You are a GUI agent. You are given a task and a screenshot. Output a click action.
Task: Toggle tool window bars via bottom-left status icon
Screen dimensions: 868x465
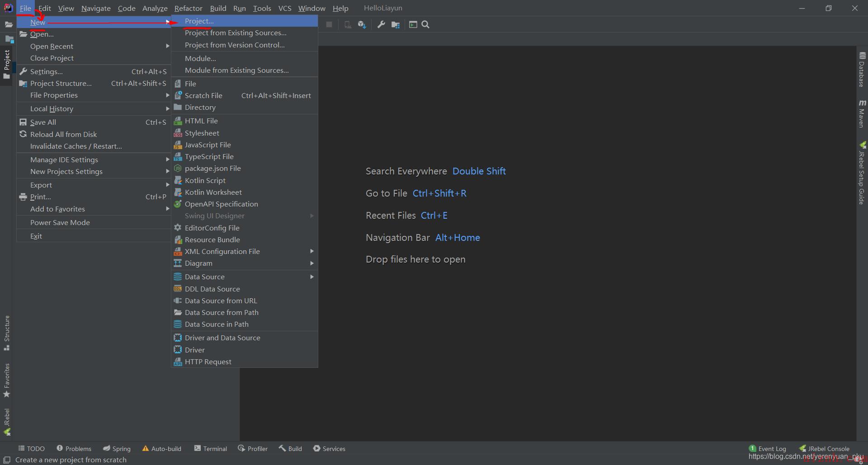tap(7, 460)
